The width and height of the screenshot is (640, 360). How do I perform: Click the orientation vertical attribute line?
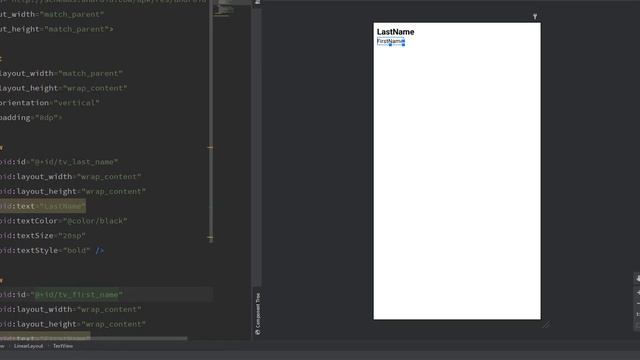tap(50, 103)
